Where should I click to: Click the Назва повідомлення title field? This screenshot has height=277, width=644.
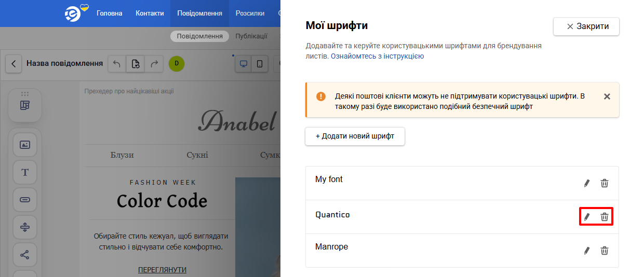[x=64, y=63]
